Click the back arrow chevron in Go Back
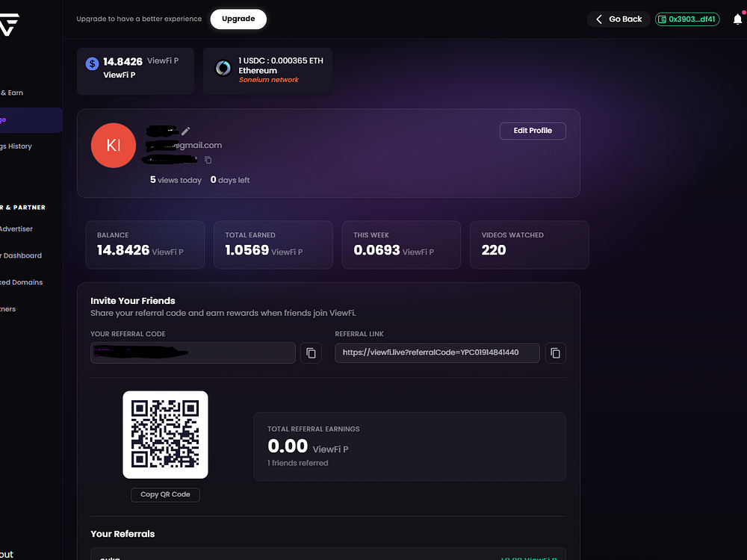747x560 pixels. (599, 19)
